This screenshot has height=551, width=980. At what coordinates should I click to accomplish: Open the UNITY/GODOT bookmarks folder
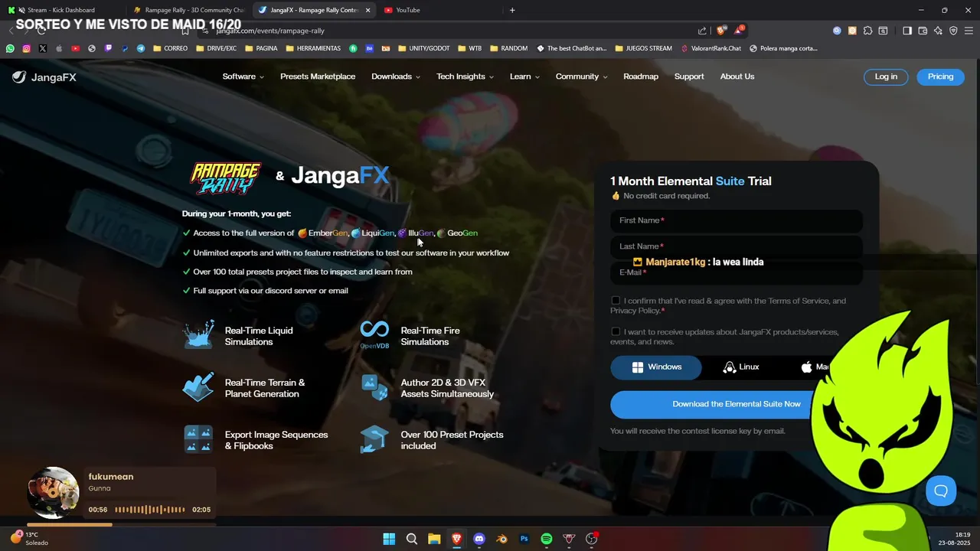424,48
